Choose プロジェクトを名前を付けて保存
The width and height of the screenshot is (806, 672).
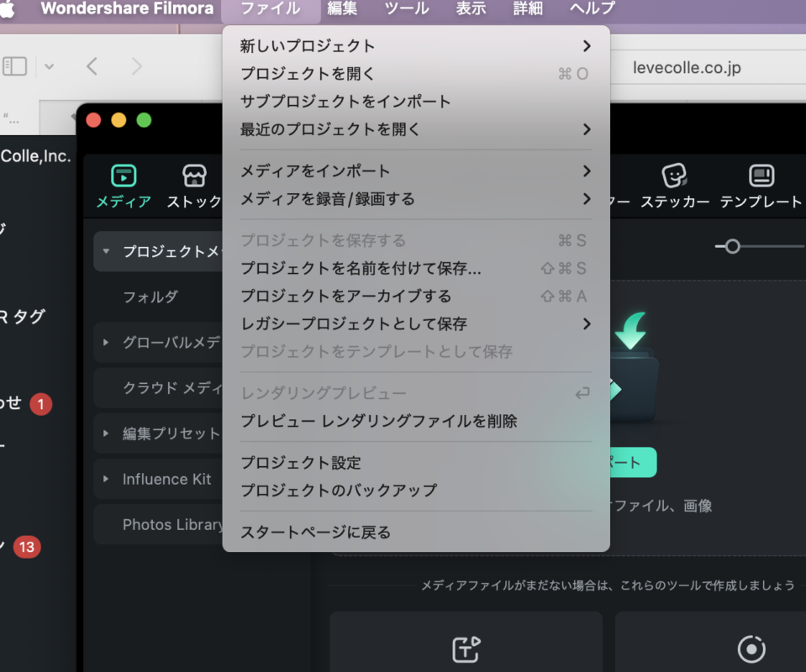click(416, 268)
